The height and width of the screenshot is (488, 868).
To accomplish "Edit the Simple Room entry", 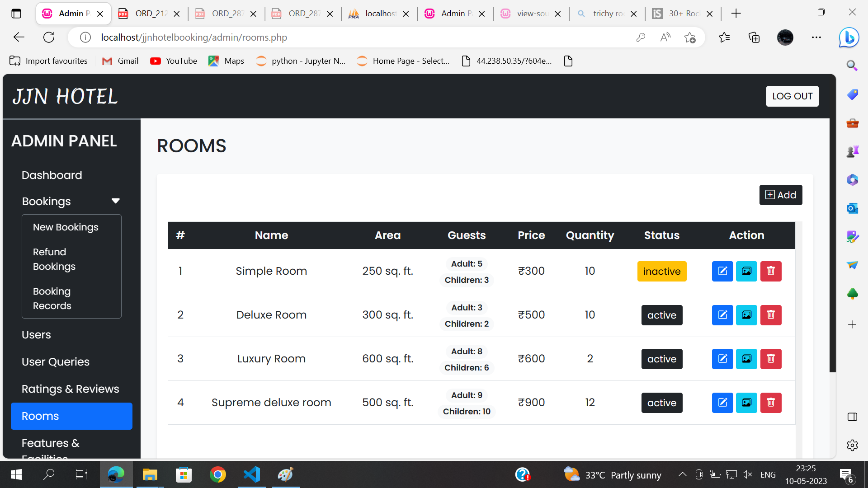I will [722, 271].
